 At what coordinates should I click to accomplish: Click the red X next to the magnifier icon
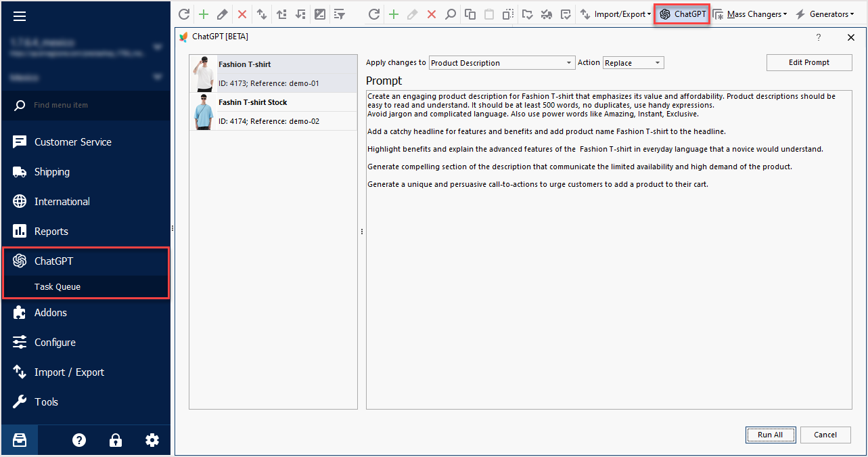[x=431, y=14]
